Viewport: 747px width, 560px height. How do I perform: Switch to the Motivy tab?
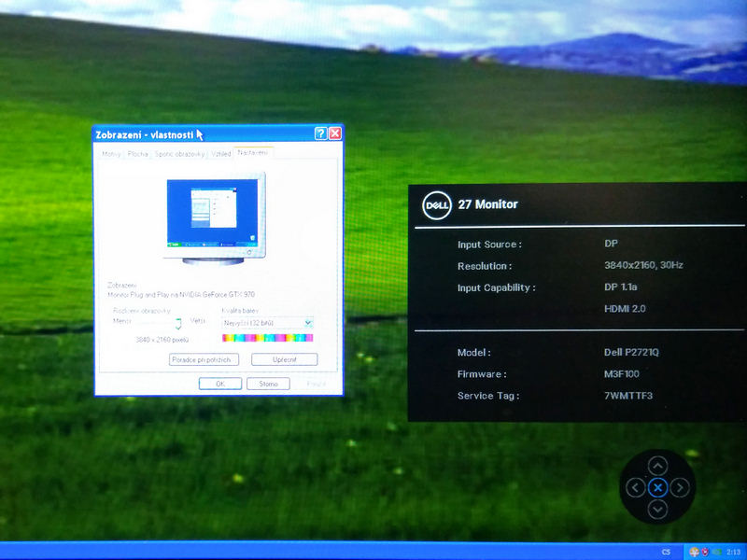111,154
